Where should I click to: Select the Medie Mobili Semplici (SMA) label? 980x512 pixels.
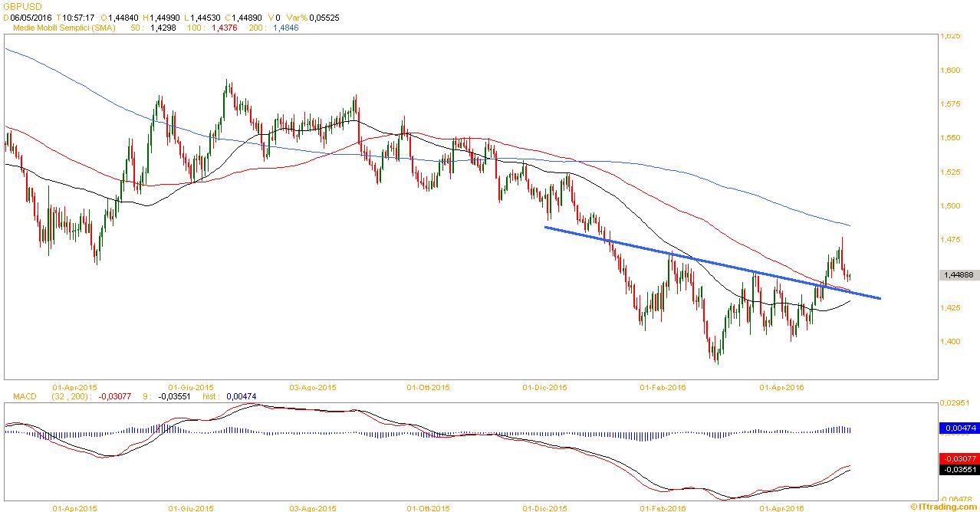coord(63,28)
